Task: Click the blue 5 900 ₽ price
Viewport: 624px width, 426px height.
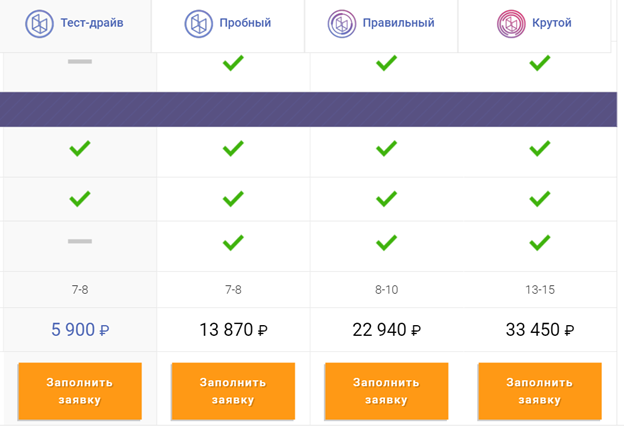Action: [x=80, y=330]
